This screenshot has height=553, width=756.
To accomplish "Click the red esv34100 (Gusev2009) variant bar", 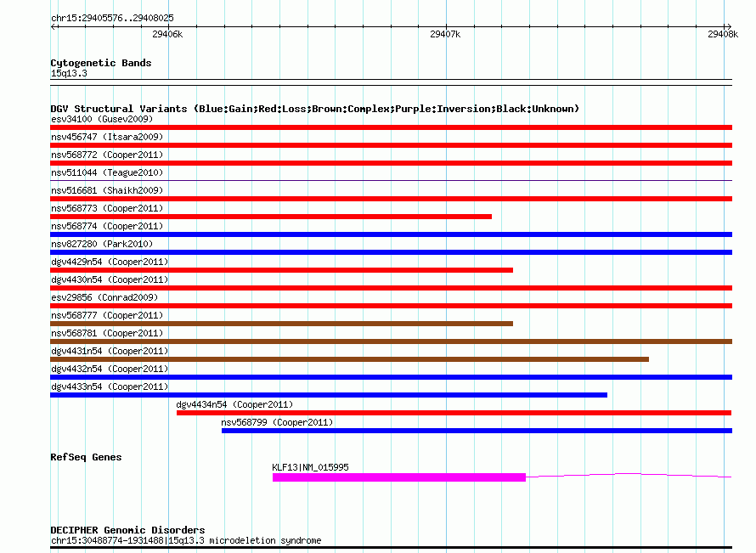I will 391,127.
